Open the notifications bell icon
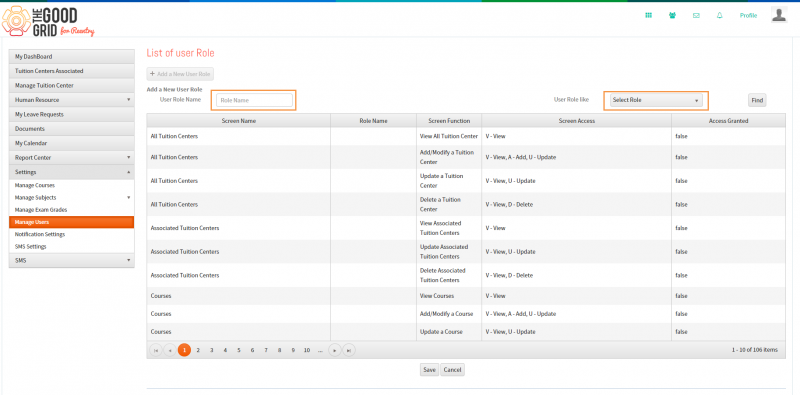This screenshot has width=800, height=395. tap(720, 15)
